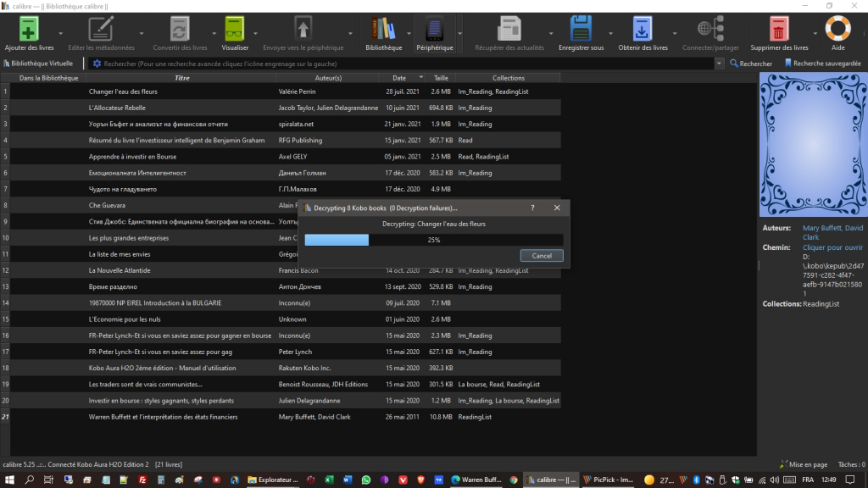This screenshot has height=488, width=868.
Task: Sort by the Titre column header
Action: pyautogui.click(x=182, y=78)
